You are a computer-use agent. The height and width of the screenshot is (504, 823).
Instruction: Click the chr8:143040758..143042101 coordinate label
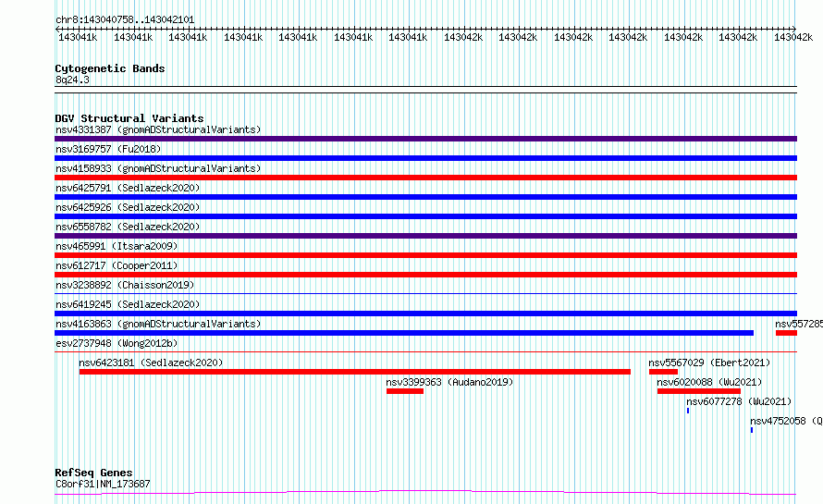pos(125,19)
